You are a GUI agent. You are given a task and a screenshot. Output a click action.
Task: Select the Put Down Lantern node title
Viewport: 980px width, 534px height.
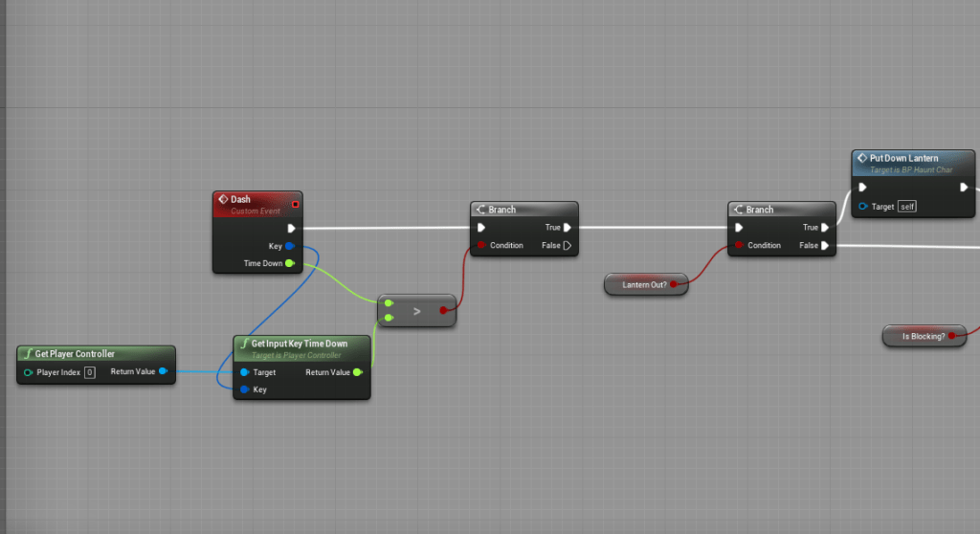coord(904,158)
